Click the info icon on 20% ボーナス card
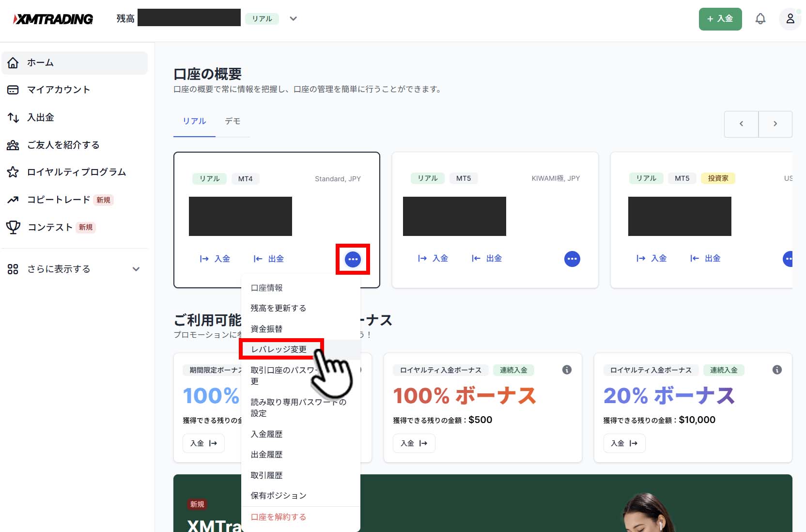 777,370
